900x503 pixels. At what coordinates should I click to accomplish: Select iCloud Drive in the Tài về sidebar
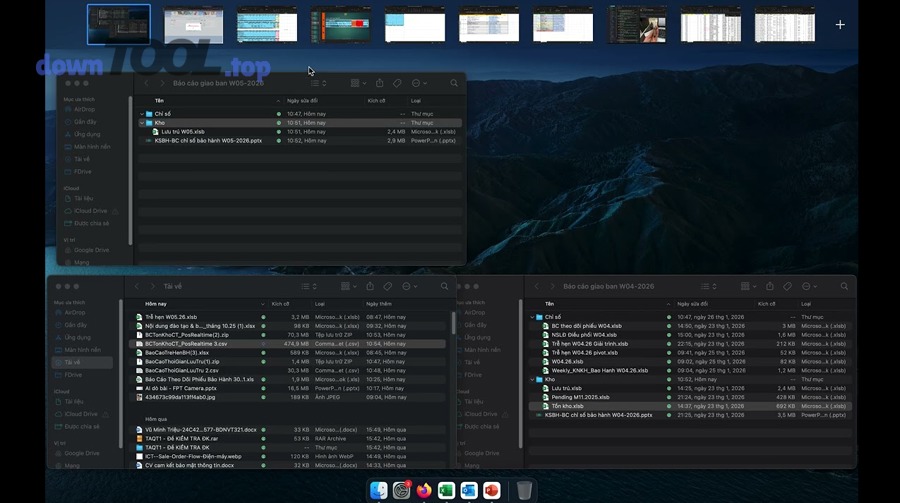pos(80,414)
